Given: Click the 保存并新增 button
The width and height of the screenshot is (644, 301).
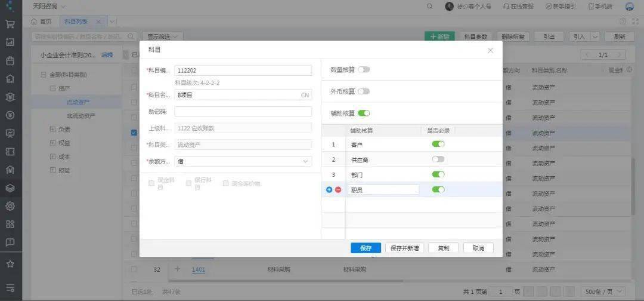Looking at the screenshot, I should [x=405, y=248].
